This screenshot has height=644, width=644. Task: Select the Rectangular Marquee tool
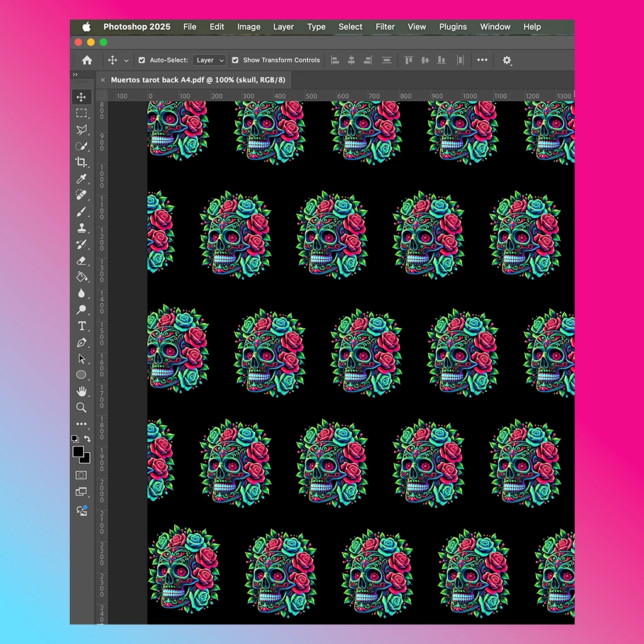tap(81, 113)
